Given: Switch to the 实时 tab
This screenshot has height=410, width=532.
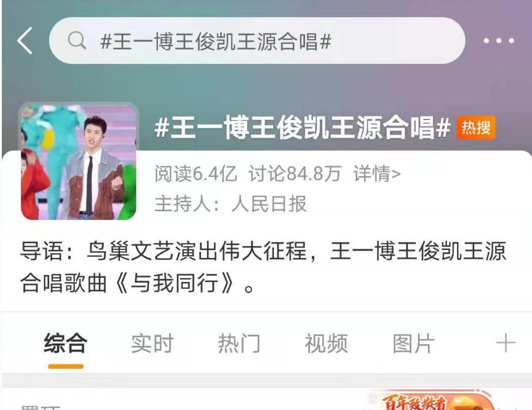Looking at the screenshot, I should [x=153, y=343].
